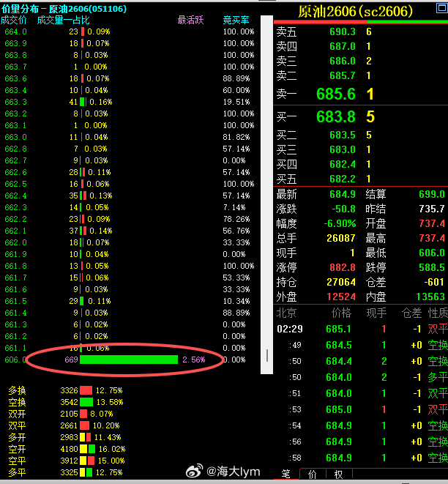Click the 多平 3325 summary row

[65, 472]
